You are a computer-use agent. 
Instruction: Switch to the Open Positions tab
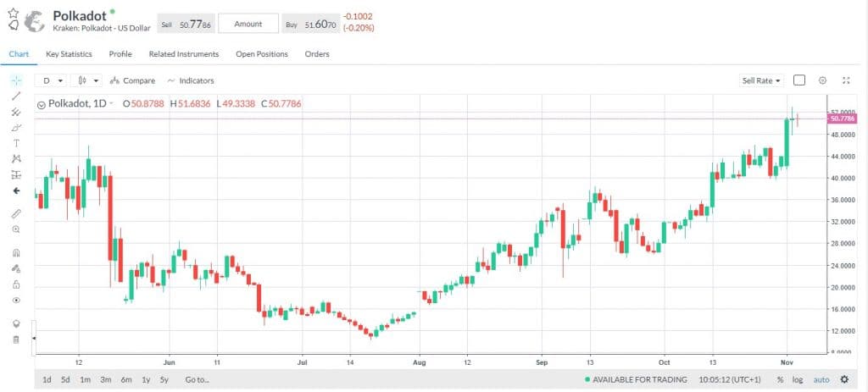pos(262,54)
